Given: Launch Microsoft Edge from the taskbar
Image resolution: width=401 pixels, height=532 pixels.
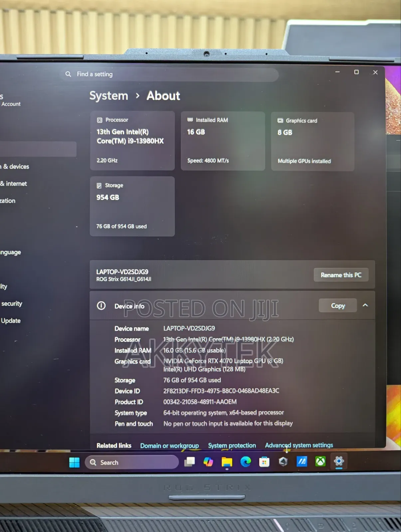Looking at the screenshot, I should pyautogui.click(x=246, y=462).
